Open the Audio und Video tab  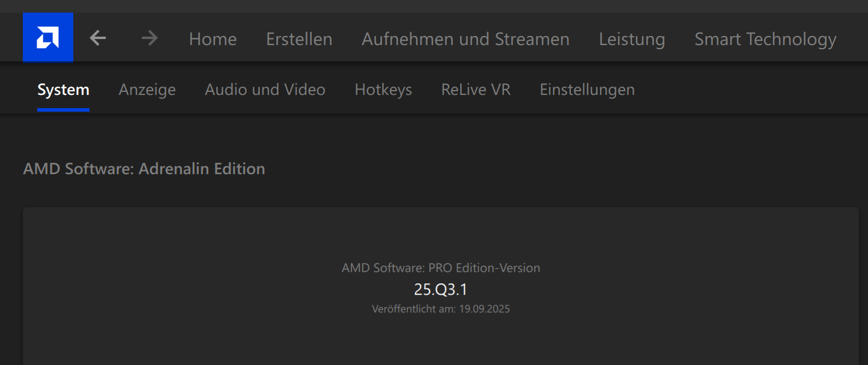coord(265,90)
